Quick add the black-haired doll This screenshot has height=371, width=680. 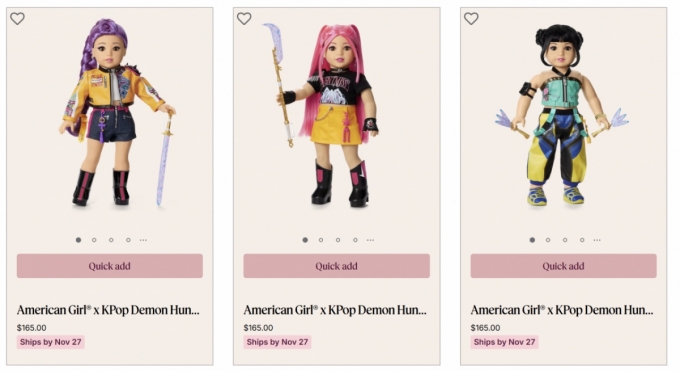pyautogui.click(x=563, y=266)
